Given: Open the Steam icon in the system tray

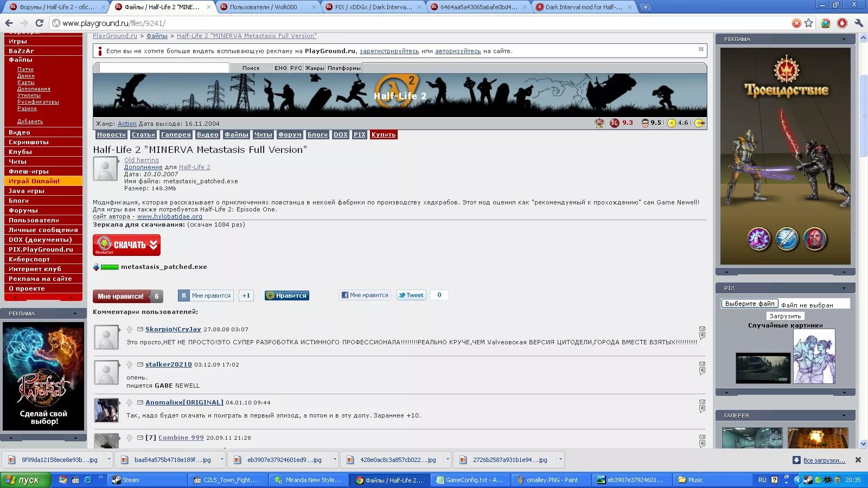Looking at the screenshot, I should [808, 480].
